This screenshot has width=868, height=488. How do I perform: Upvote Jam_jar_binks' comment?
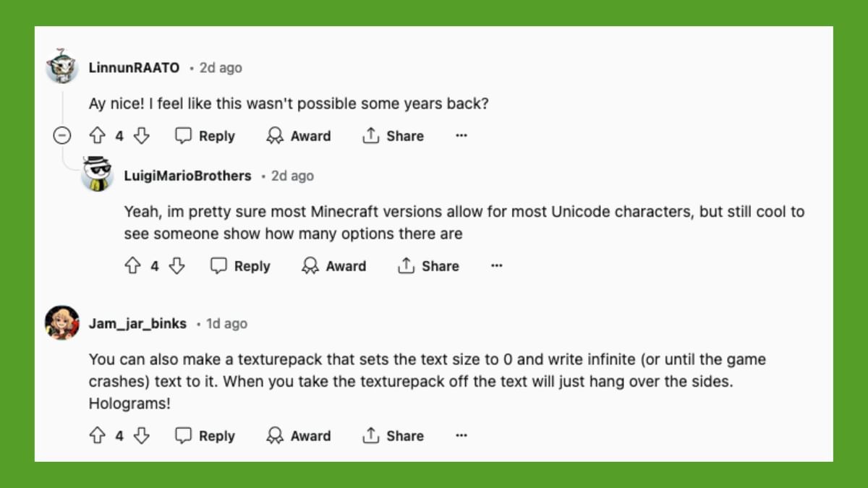click(x=97, y=436)
